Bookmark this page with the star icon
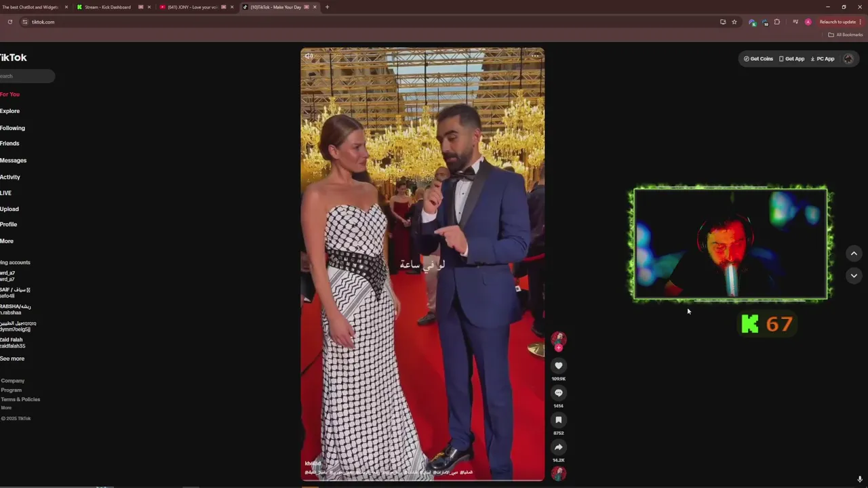This screenshot has height=488, width=868. (x=734, y=22)
